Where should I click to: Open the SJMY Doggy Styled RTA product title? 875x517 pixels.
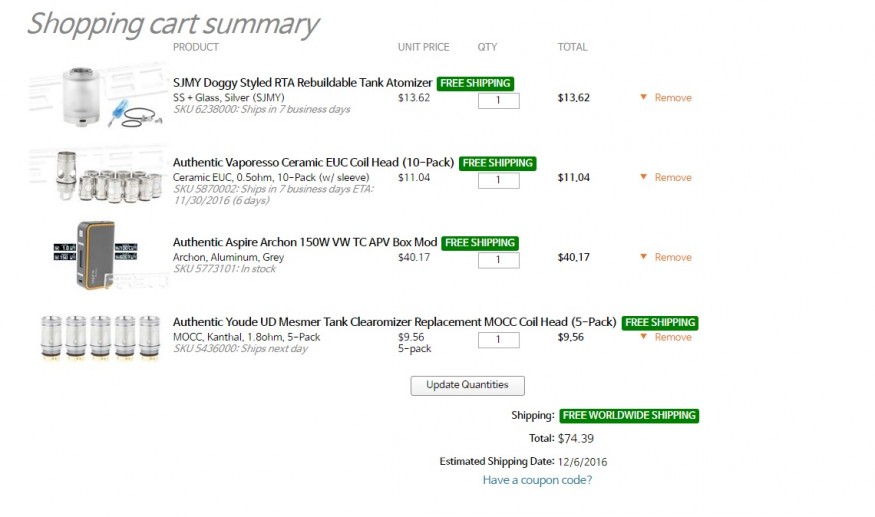(x=302, y=83)
